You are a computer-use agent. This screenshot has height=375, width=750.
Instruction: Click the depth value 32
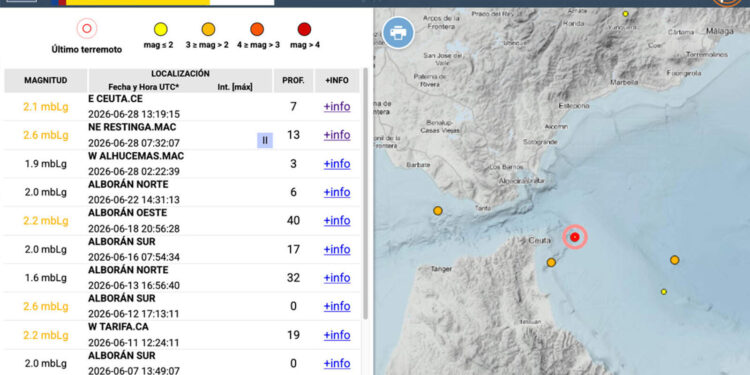[293, 278]
